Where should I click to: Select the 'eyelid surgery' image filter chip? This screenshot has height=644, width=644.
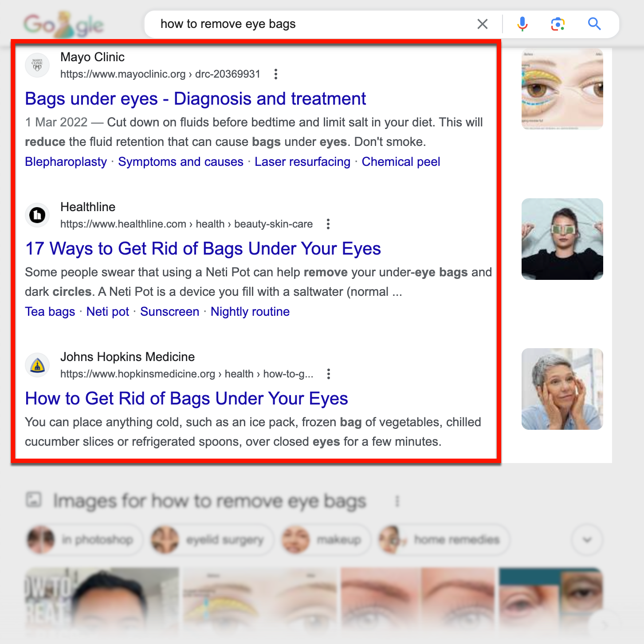click(212, 540)
